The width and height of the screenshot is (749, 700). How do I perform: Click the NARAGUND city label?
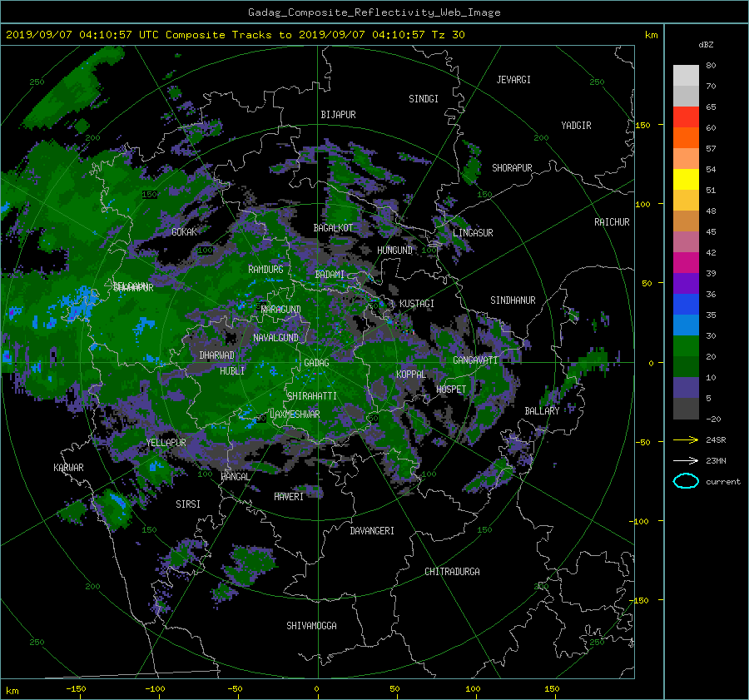pyautogui.click(x=281, y=310)
